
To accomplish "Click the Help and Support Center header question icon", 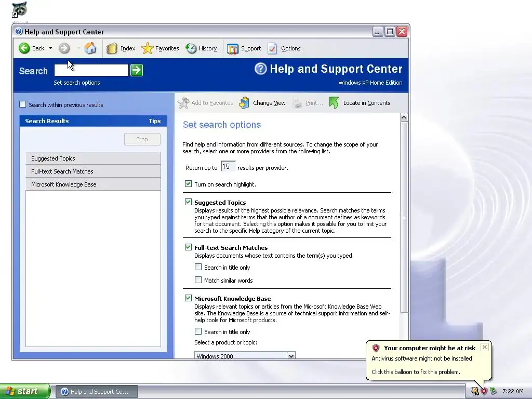I will click(x=261, y=69).
